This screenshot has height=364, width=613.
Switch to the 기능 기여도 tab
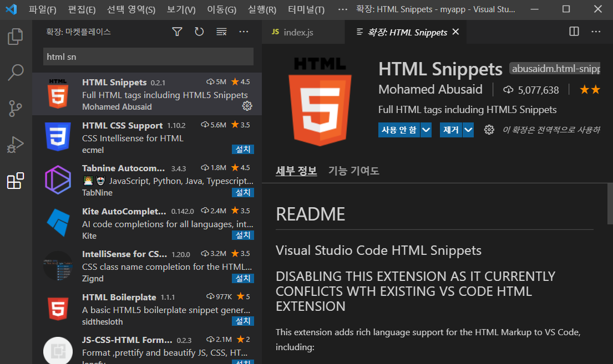pos(354,171)
